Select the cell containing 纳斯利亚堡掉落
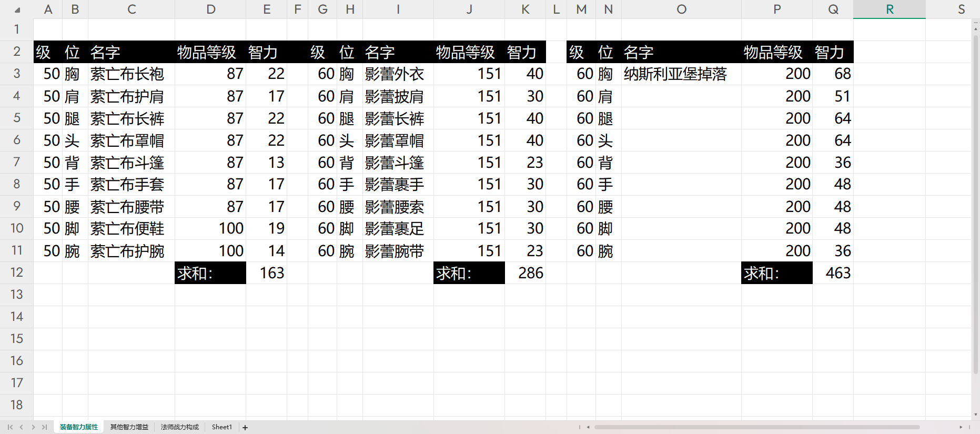The height and width of the screenshot is (434, 980). point(681,74)
